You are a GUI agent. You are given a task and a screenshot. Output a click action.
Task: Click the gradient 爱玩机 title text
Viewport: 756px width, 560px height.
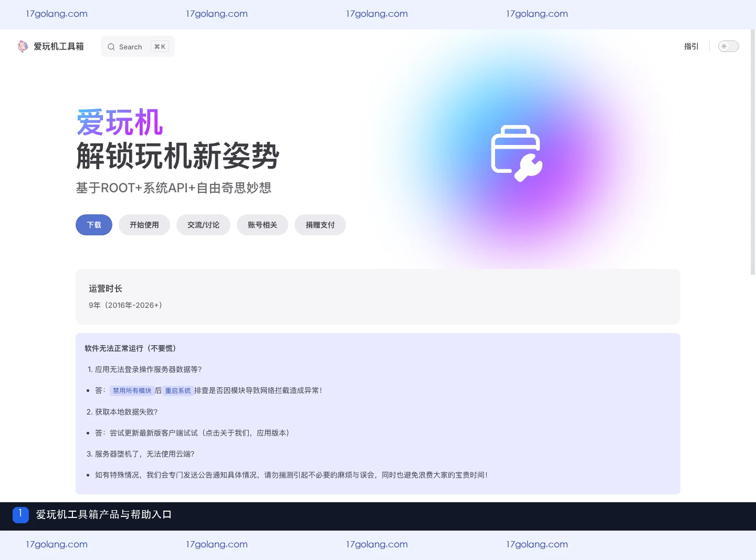(x=120, y=122)
